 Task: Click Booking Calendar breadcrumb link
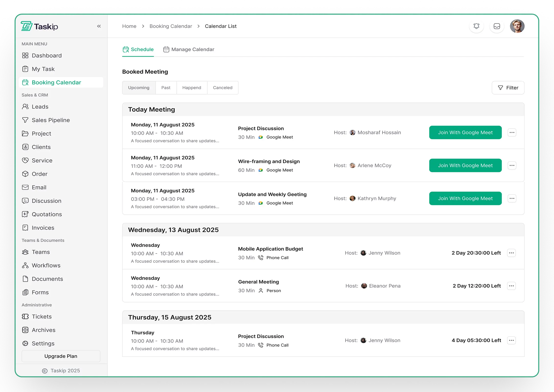171,26
